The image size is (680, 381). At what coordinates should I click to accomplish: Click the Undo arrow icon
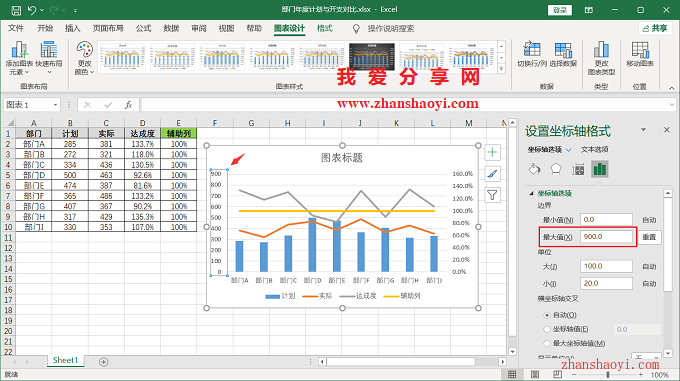click(32, 10)
